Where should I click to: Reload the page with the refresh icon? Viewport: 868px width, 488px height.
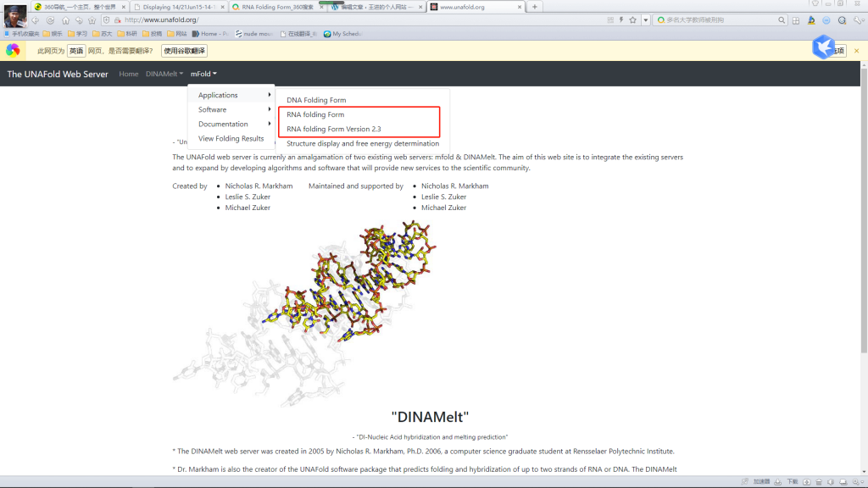click(x=51, y=19)
